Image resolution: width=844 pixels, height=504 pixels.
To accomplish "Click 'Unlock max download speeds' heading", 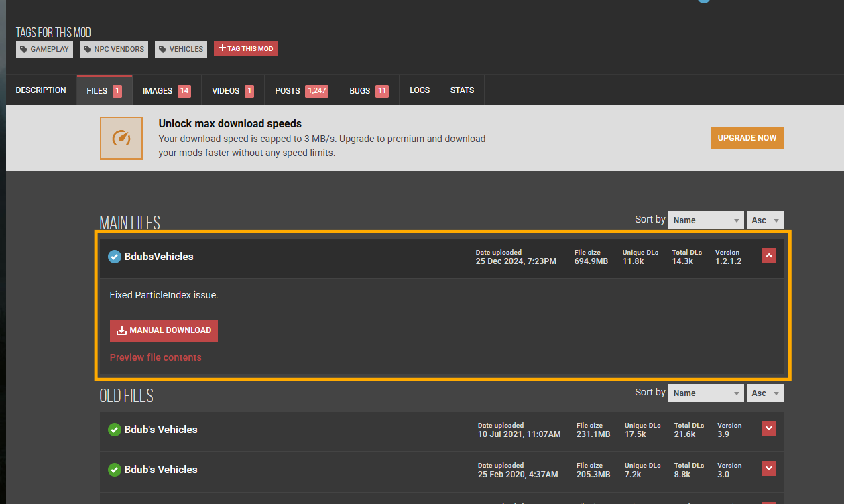I will point(230,124).
